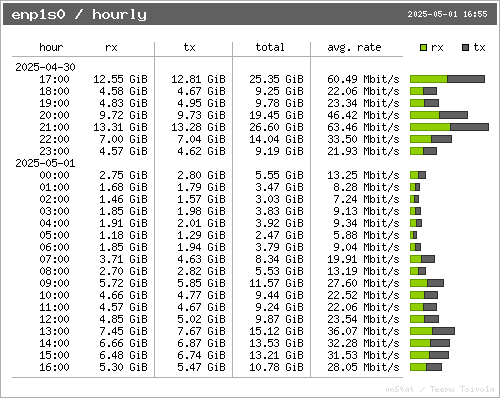The height and width of the screenshot is (398, 500).
Task: Click the traffic bar for 21:00
Action: tap(449, 127)
